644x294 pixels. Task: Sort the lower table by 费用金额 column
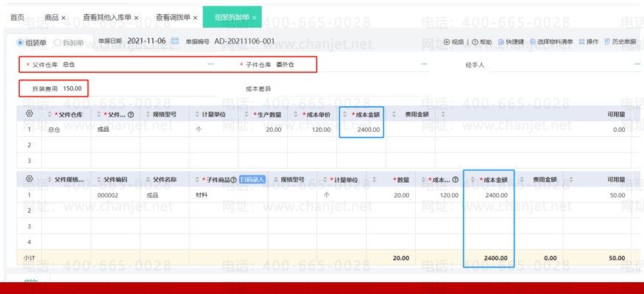click(522, 180)
